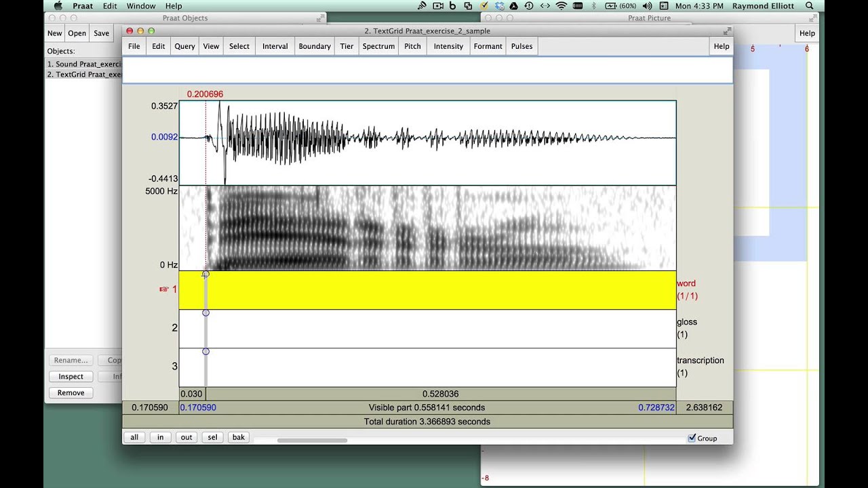The image size is (868, 488).
Task: Click the yellow checkmark menu bar icon
Action: point(484,6)
